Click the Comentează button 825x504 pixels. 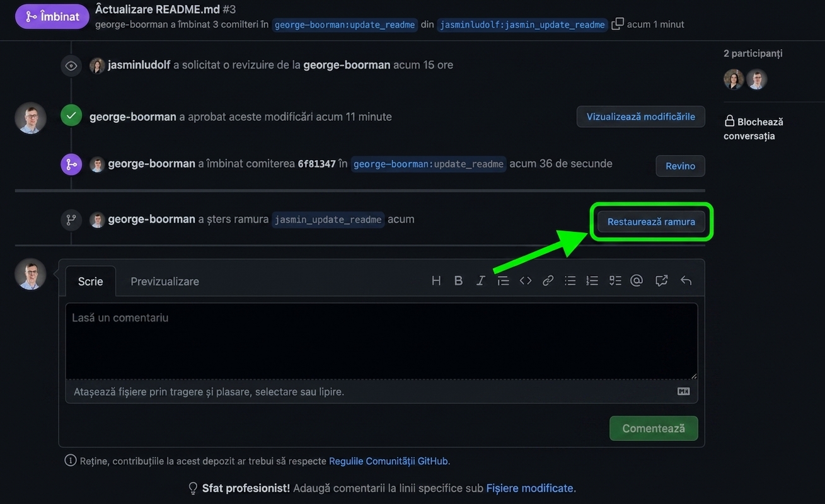click(654, 428)
